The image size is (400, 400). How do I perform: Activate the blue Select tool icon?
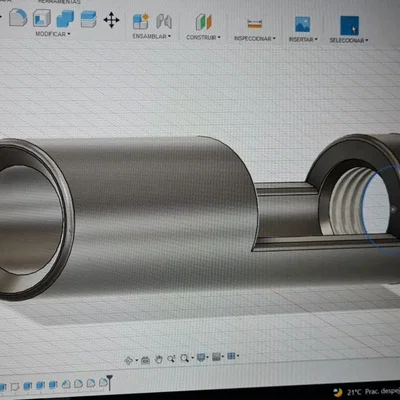(349, 25)
